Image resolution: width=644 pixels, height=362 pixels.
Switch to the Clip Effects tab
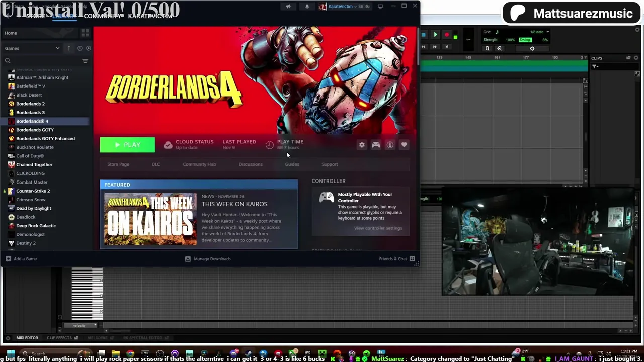click(x=59, y=338)
